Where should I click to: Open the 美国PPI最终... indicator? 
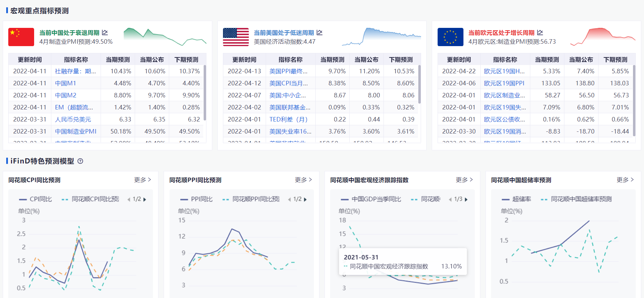(288, 71)
